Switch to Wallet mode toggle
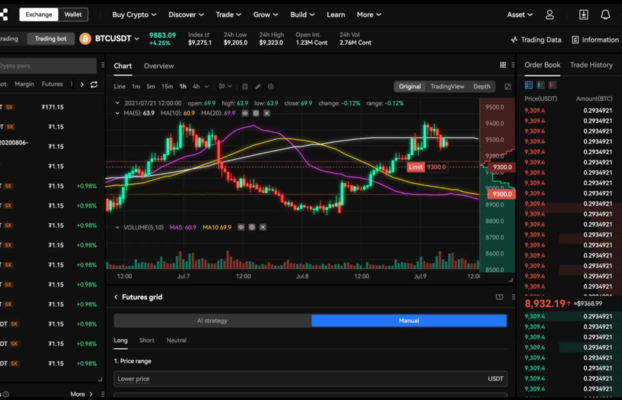The height and width of the screenshot is (400, 622). tap(73, 15)
